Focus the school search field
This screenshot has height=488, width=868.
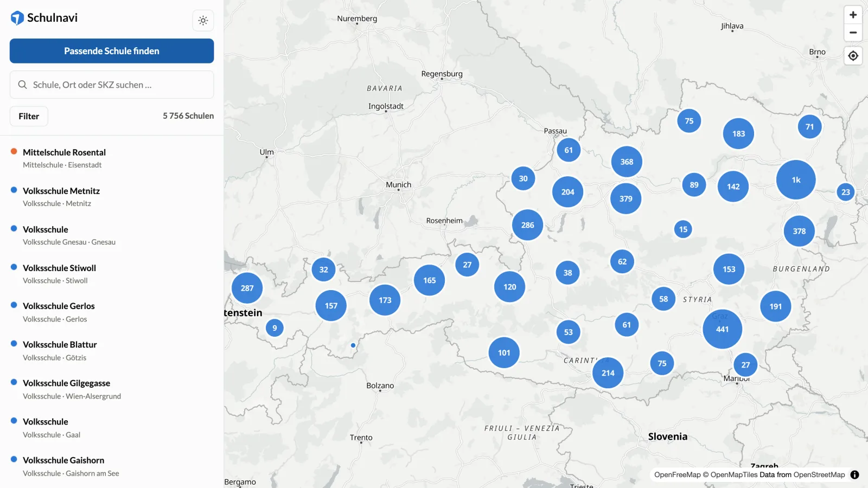pos(112,85)
